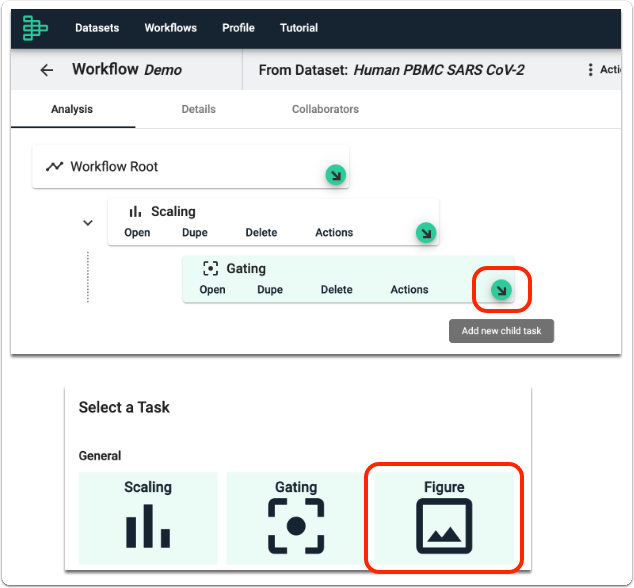Click the Workflow Root line-chart icon

point(54,166)
